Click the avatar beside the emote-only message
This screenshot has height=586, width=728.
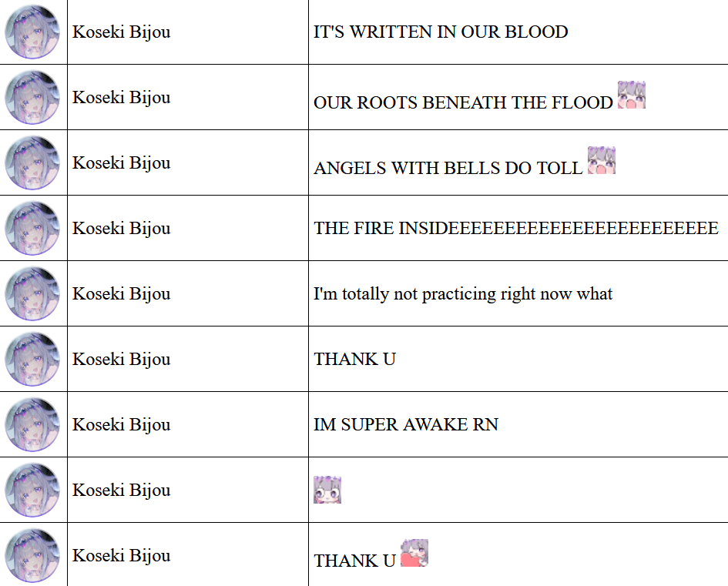coord(32,490)
